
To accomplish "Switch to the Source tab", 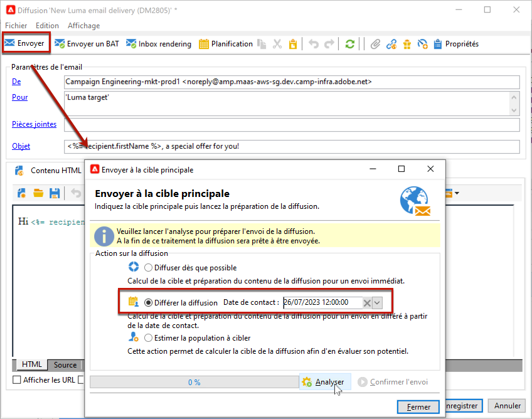I will [65, 364].
